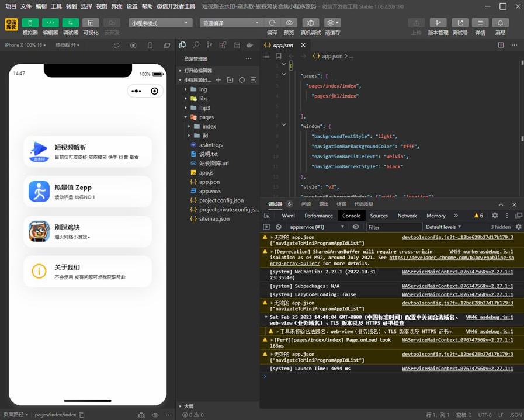Open the editor more actions menu
This screenshot has height=420, width=524.
point(514,45)
